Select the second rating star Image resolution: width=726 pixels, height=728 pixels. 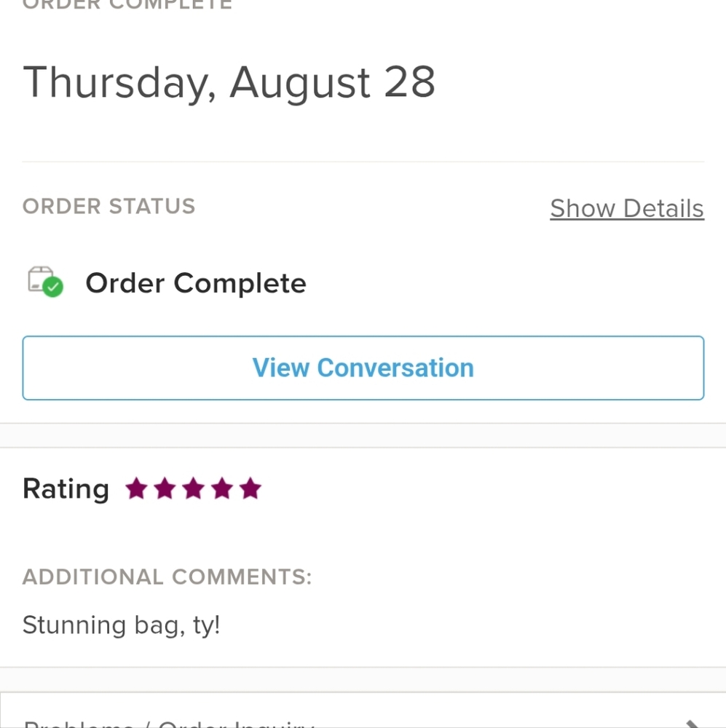coord(165,488)
